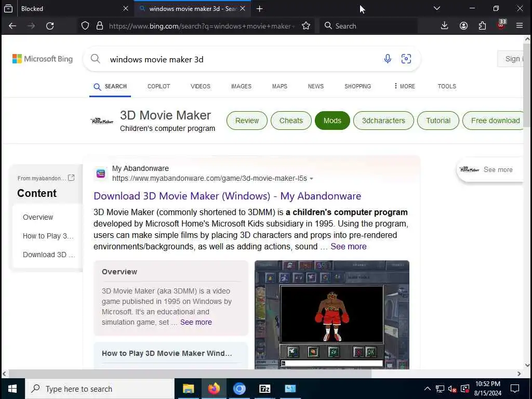Reload the current page
The image size is (532, 399).
click(x=50, y=26)
